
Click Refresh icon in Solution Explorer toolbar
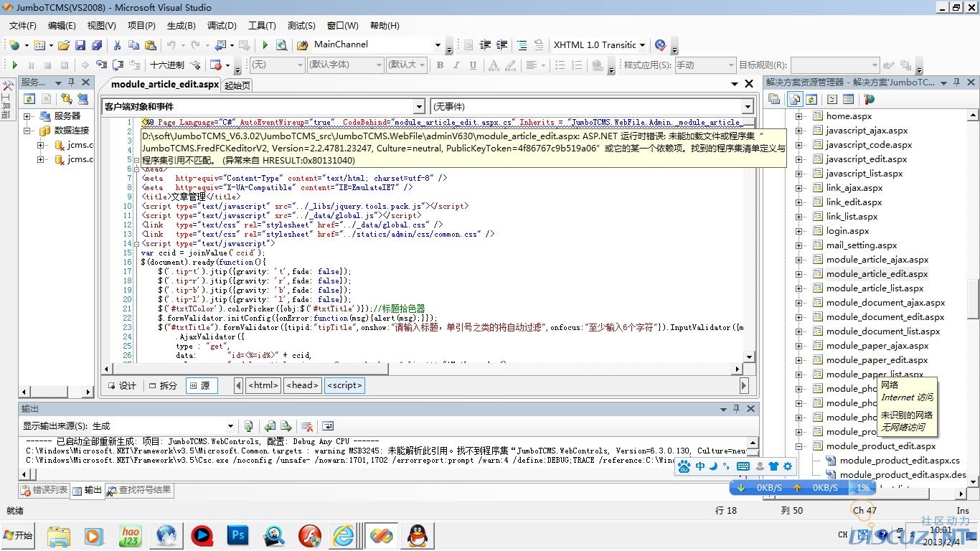coord(811,99)
